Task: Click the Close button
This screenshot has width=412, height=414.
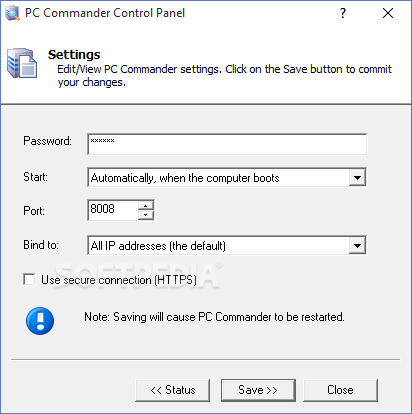Action: coord(340,390)
